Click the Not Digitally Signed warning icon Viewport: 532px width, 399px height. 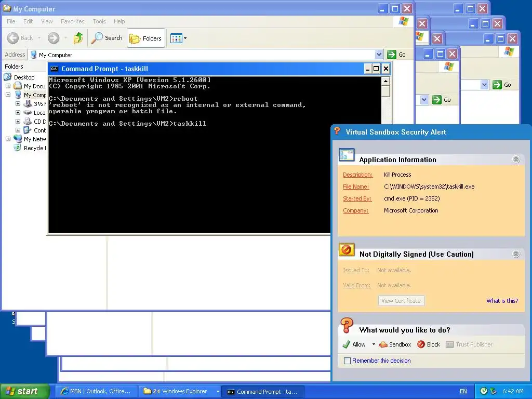click(x=347, y=250)
